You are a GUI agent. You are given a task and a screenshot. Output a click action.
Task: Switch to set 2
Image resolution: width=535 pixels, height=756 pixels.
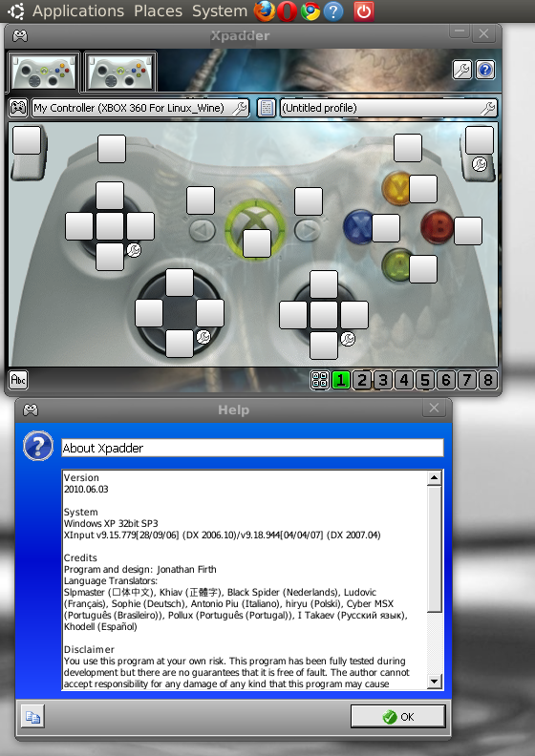[362, 380]
